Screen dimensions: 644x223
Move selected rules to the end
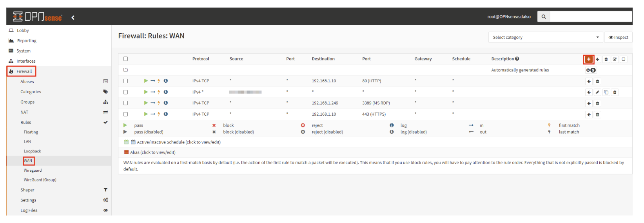click(x=598, y=59)
